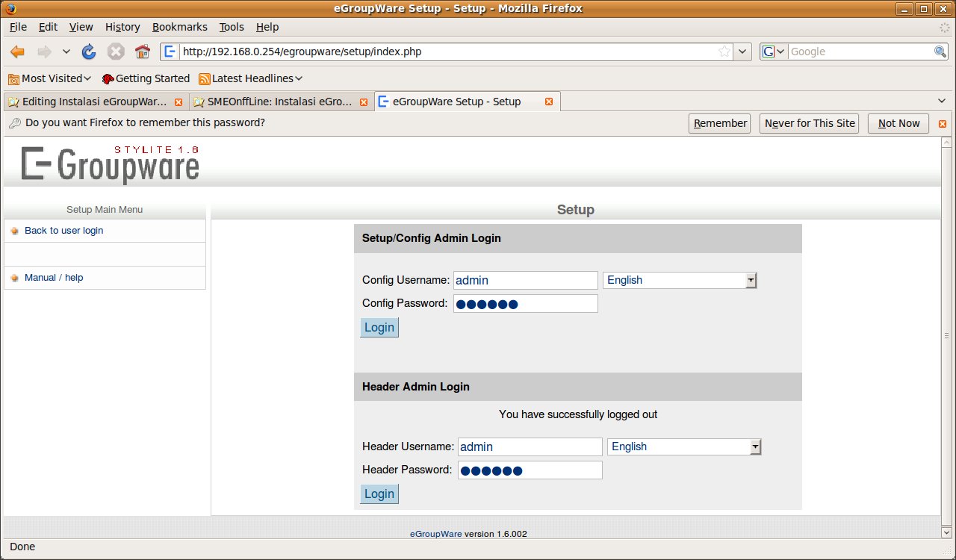Expand the Most Visited bookmarks folder
The height and width of the screenshot is (560, 956).
tap(49, 78)
